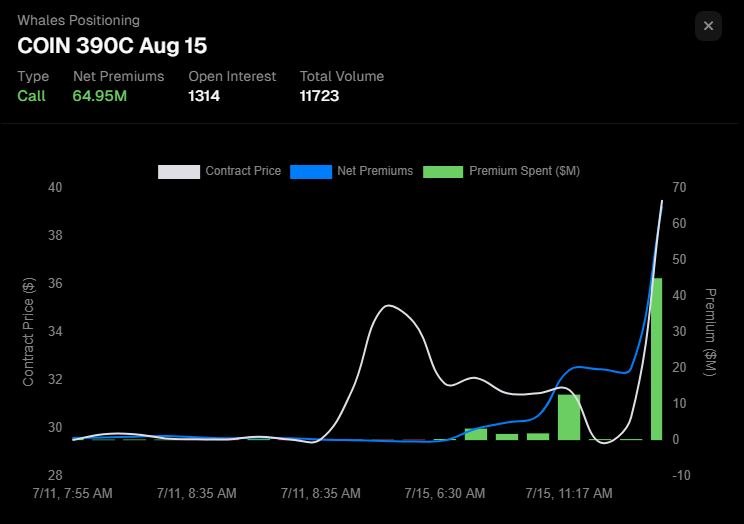The height and width of the screenshot is (524, 744).
Task: Click the Total Volume value 11723
Action: click(x=319, y=96)
